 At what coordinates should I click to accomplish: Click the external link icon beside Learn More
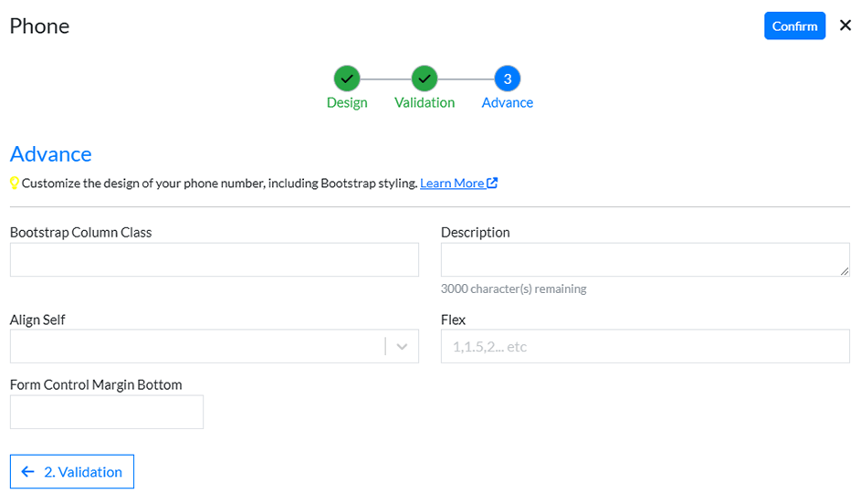coord(492,183)
